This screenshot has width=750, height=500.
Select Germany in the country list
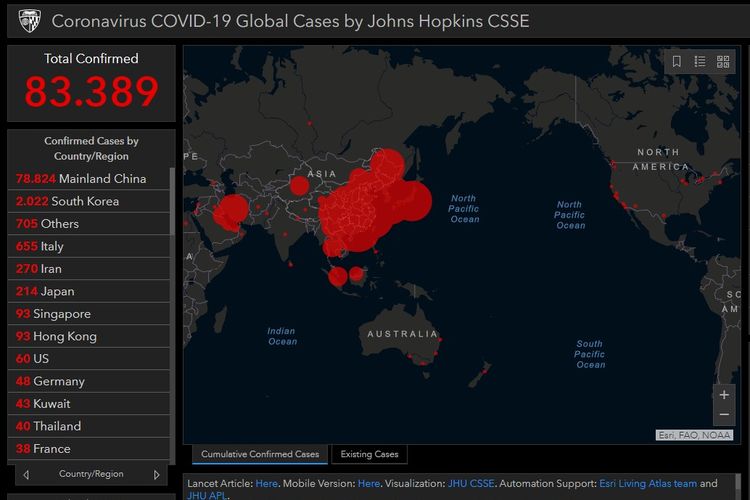point(88,381)
